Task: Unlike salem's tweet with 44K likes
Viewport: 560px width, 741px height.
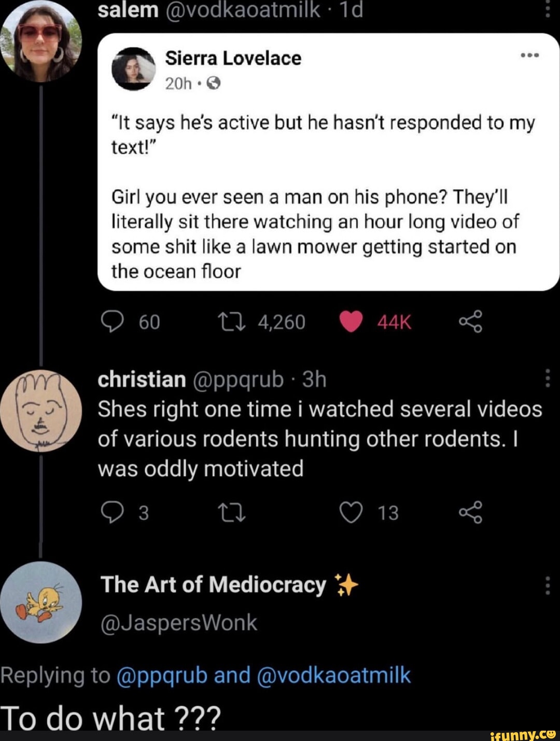Action: pyautogui.click(x=351, y=321)
